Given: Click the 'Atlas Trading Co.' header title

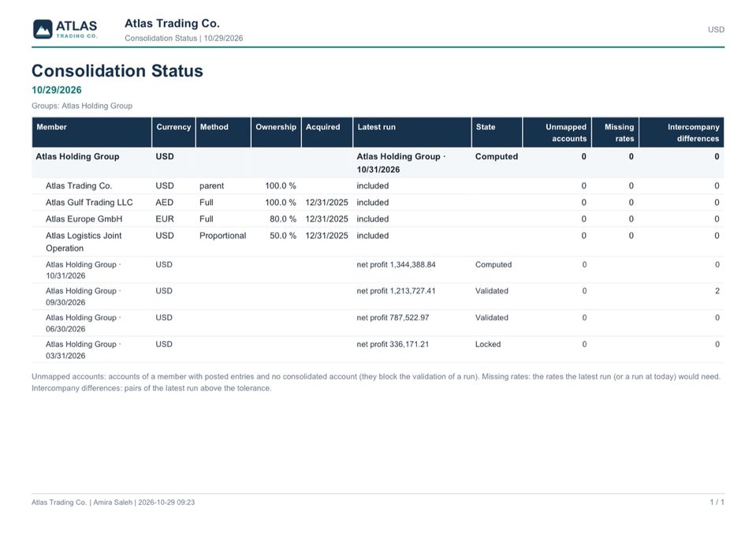Looking at the screenshot, I should [172, 23].
